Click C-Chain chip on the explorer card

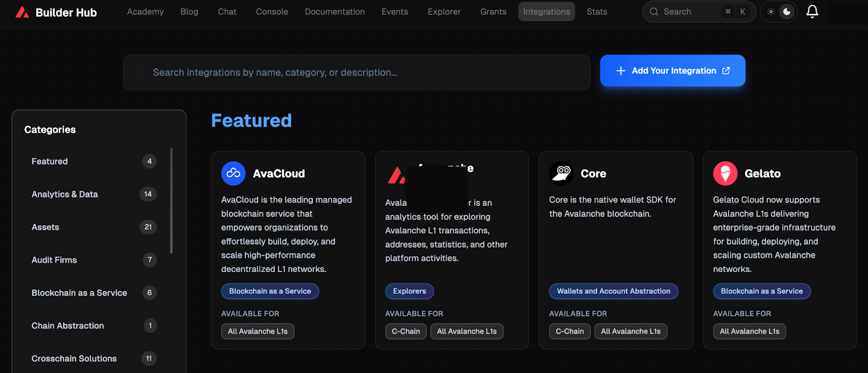[406, 331]
